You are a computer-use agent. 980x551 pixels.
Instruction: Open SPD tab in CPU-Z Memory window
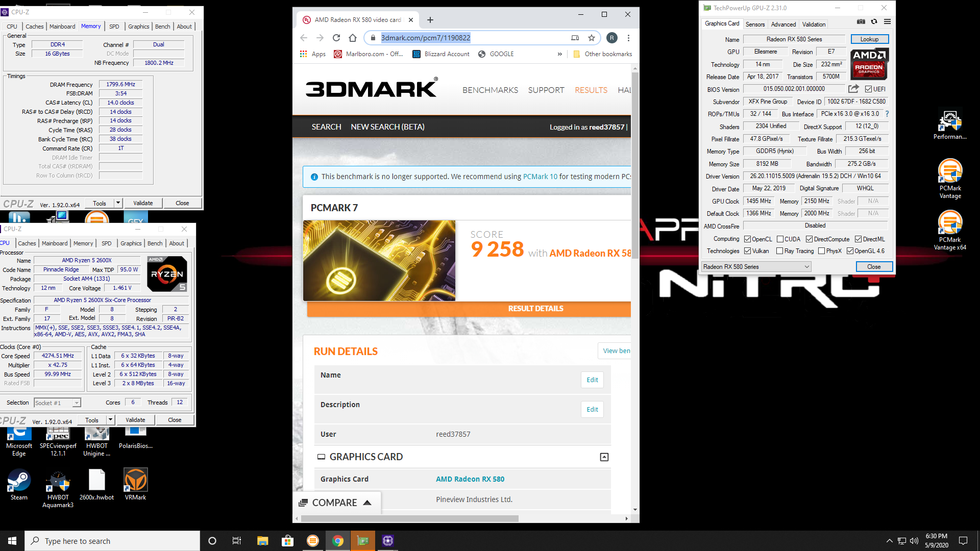(114, 27)
